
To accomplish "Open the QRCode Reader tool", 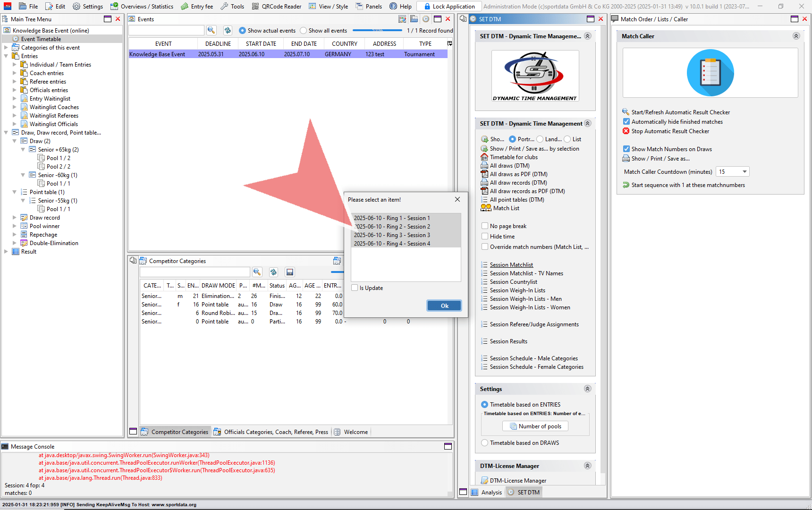I will (276, 6).
